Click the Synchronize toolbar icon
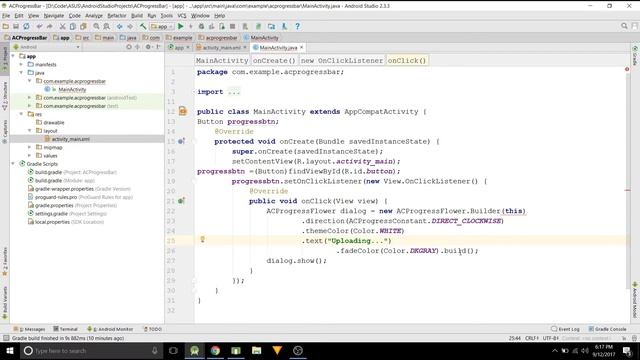 (26, 27)
